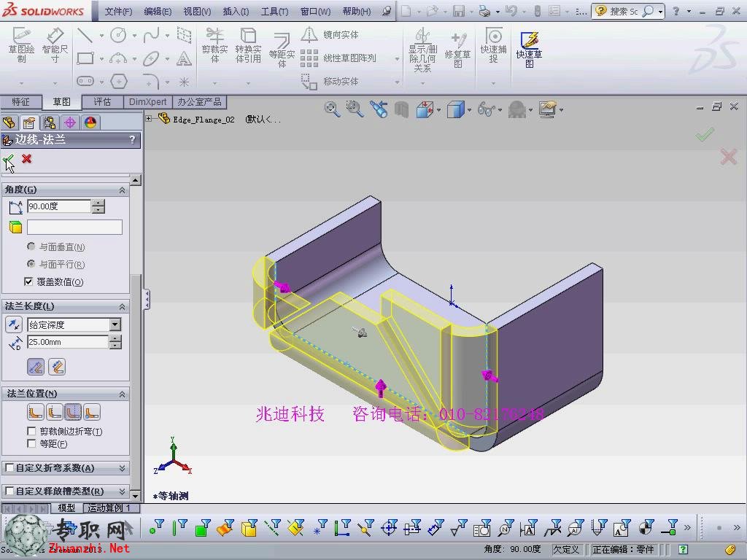Screen dimensions: 747x560
Task: Switch to the DisplayManager panel tab
Action: click(x=90, y=122)
